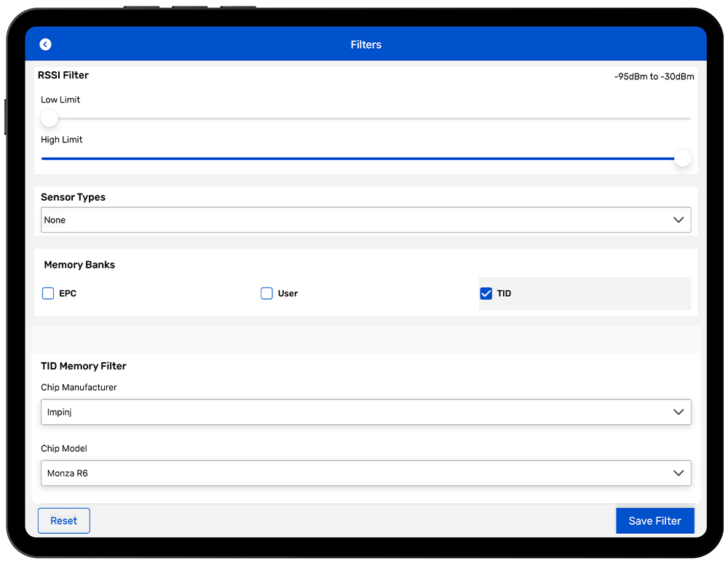This screenshot has width=728, height=563.
Task: Click the Chip Manufacturer chevron arrow
Action: tap(678, 412)
